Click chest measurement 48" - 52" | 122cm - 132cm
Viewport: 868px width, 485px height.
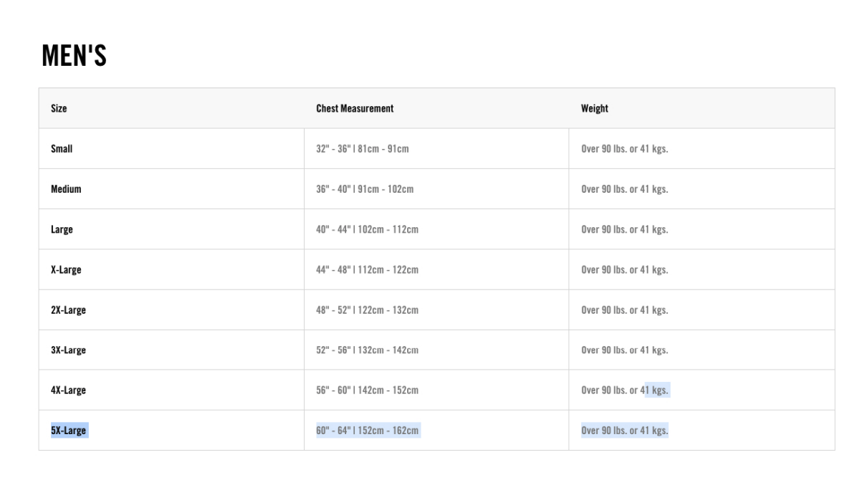click(367, 309)
